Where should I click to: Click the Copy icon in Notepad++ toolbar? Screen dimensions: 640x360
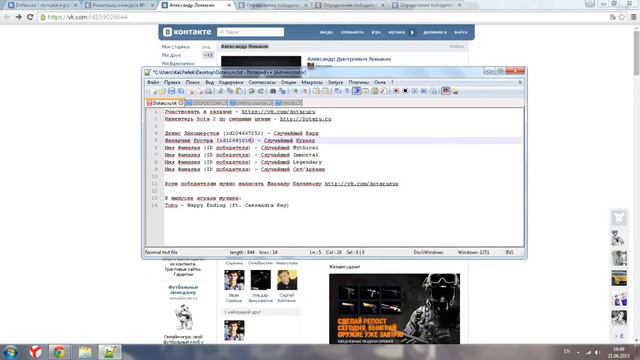coord(230,91)
